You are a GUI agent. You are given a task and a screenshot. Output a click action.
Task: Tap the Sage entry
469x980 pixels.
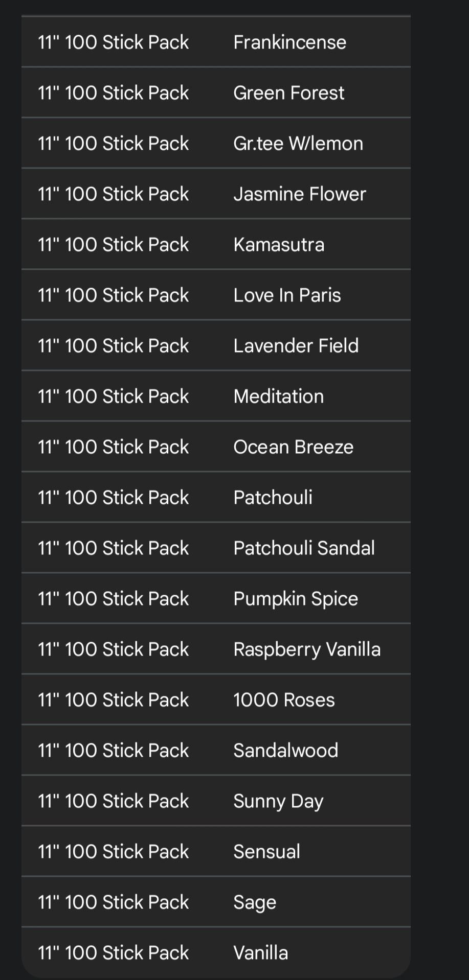[x=254, y=902]
